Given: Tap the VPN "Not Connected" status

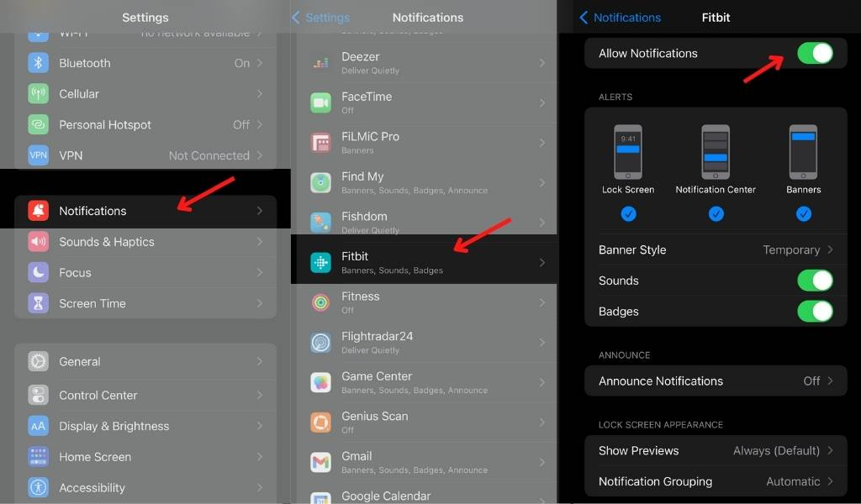Looking at the screenshot, I should tap(209, 155).
